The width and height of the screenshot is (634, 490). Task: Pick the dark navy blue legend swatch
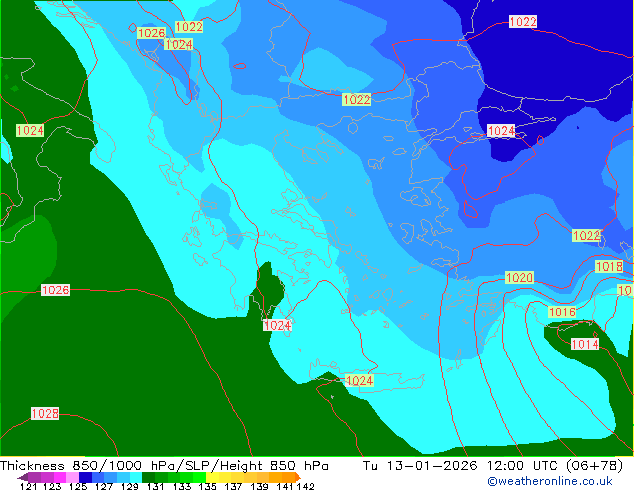[84, 477]
